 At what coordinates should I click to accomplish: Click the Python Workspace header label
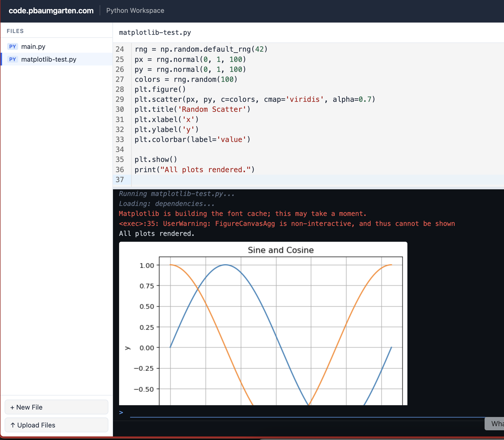click(135, 10)
